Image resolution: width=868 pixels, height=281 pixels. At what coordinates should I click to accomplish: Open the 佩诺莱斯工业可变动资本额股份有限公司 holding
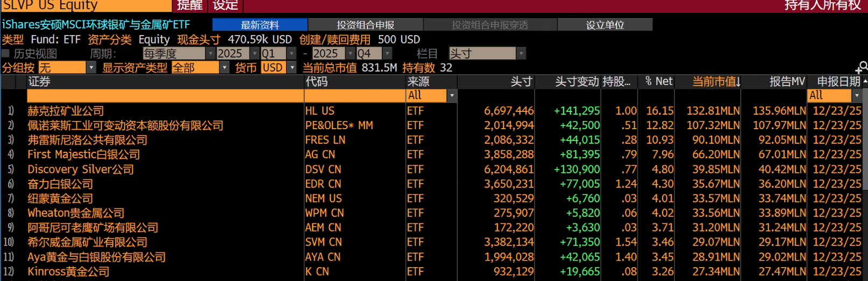click(x=125, y=125)
